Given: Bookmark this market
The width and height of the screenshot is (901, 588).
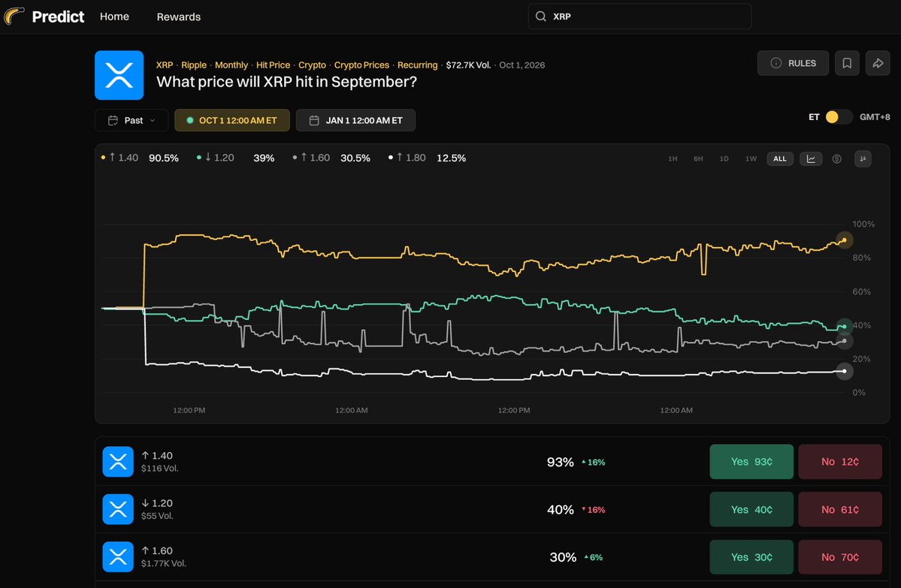Looking at the screenshot, I should click(847, 63).
